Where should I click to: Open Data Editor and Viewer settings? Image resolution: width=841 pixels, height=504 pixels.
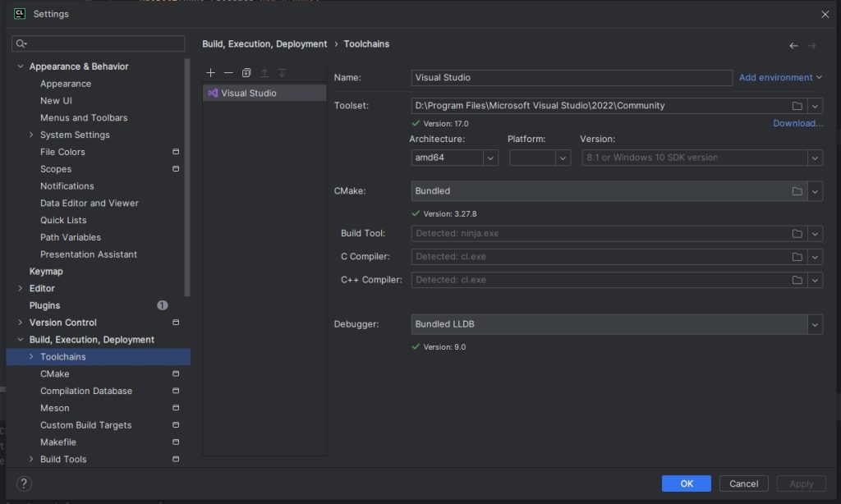tap(89, 204)
